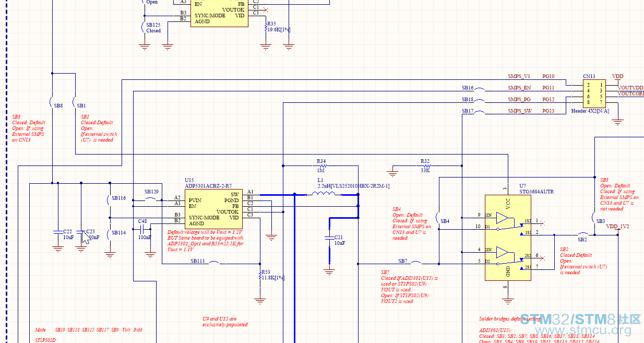Click the ground symbol below CN13
Image resolution: width=644 pixels, height=343 pixels.
pos(617,123)
